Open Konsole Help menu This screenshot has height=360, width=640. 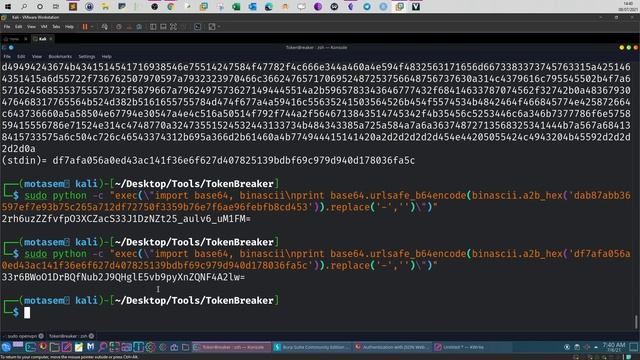click(x=107, y=57)
